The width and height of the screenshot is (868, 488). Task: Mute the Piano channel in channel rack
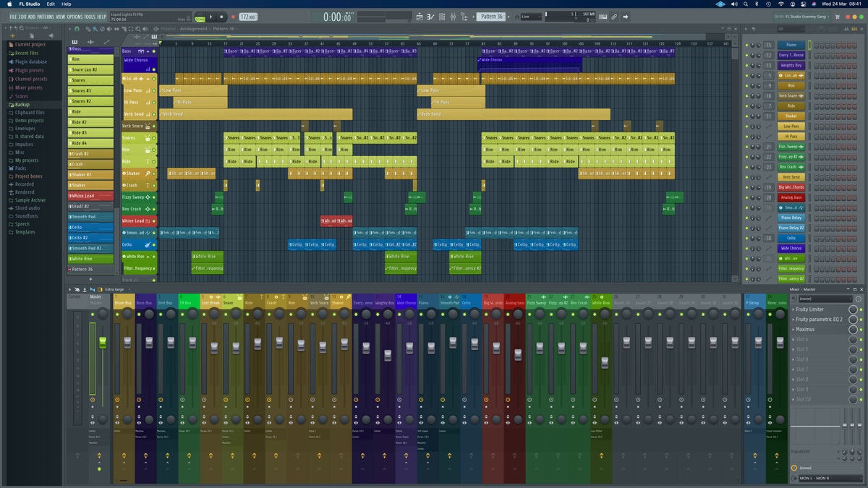click(x=746, y=45)
